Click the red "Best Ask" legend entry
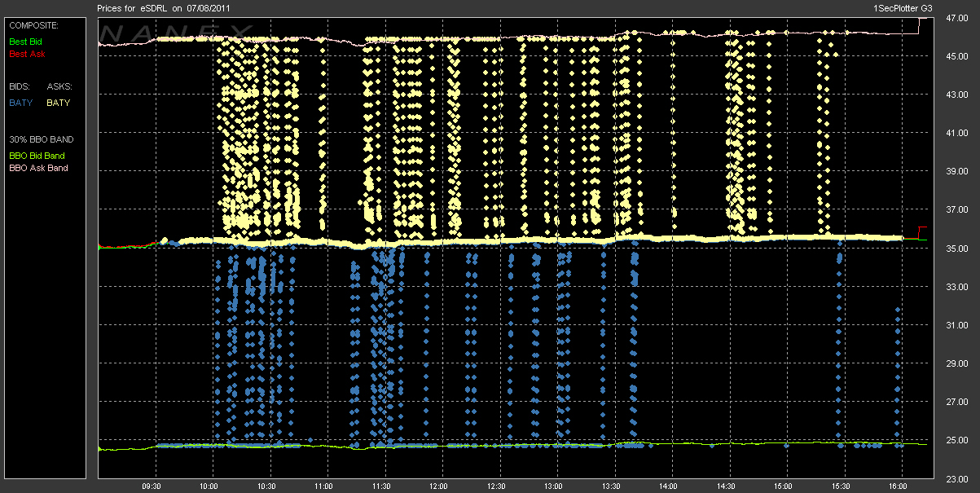The height and width of the screenshot is (493, 980). [x=27, y=54]
